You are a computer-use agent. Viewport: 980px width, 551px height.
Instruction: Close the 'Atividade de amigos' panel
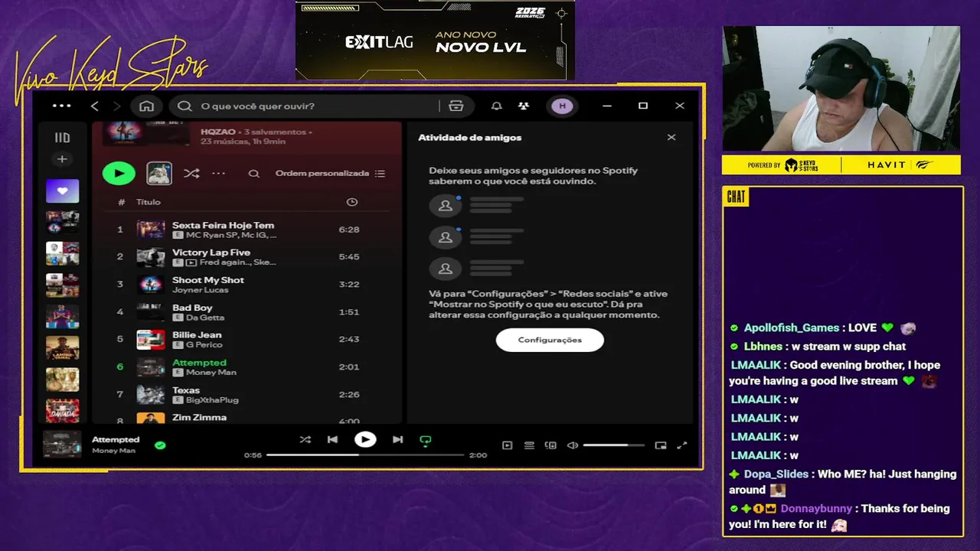pyautogui.click(x=671, y=137)
